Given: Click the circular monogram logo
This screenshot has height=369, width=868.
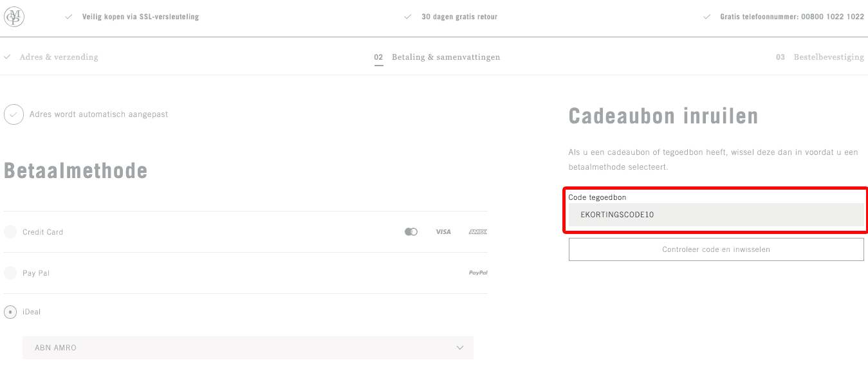Looking at the screenshot, I should [x=14, y=17].
